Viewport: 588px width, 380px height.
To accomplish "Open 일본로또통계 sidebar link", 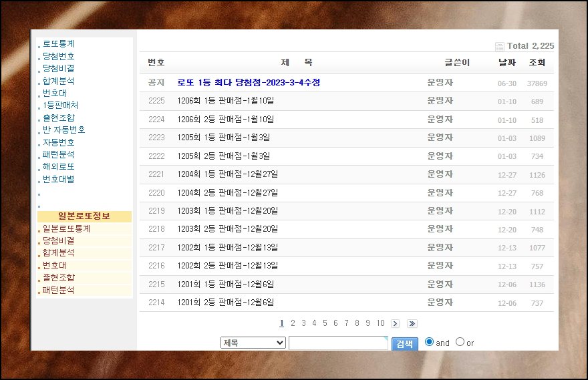I will [66, 228].
